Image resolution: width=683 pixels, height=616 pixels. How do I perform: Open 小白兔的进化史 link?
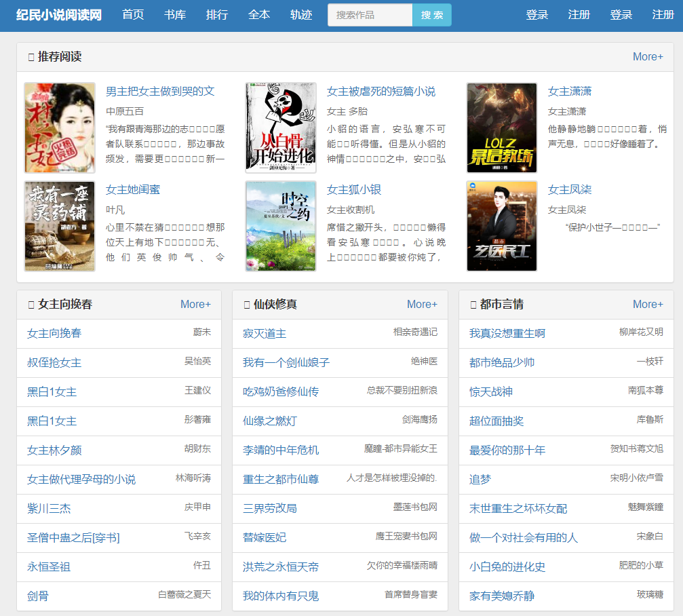[x=507, y=566]
